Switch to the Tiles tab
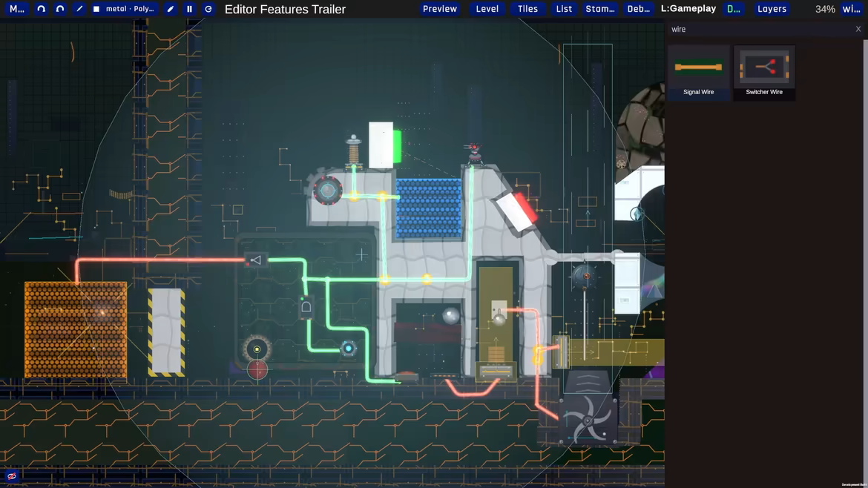This screenshot has width=868, height=488. click(x=527, y=9)
